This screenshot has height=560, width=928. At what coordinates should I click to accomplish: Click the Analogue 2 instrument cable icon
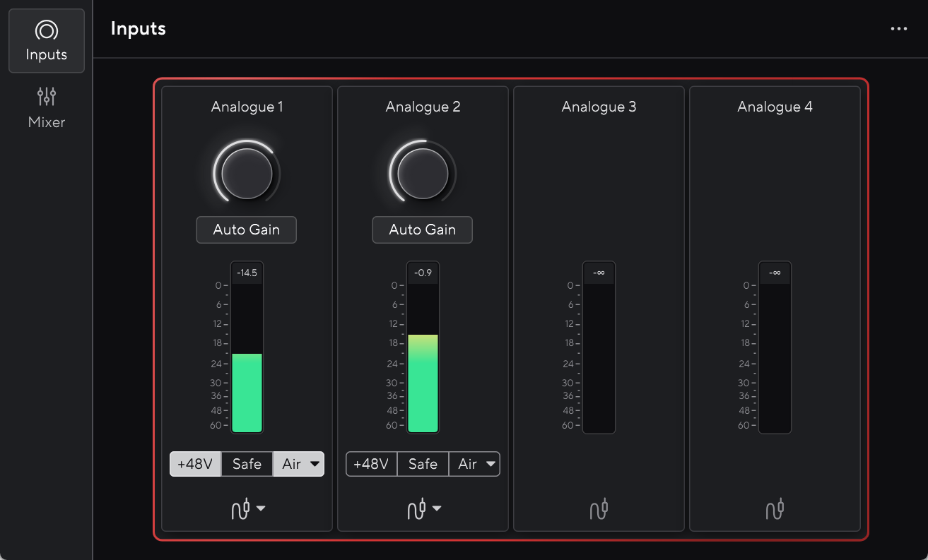click(417, 509)
